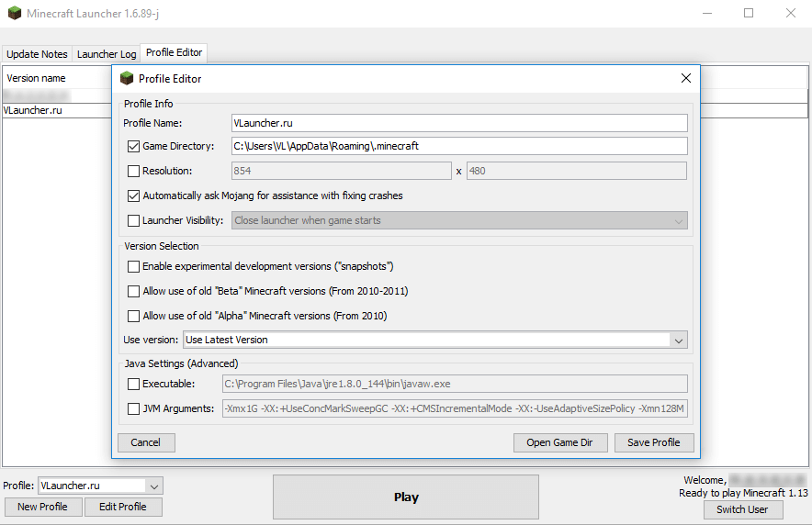The height and width of the screenshot is (525, 812).
Task: Click the JVM Arguments text field
Action: pyautogui.click(x=455, y=408)
